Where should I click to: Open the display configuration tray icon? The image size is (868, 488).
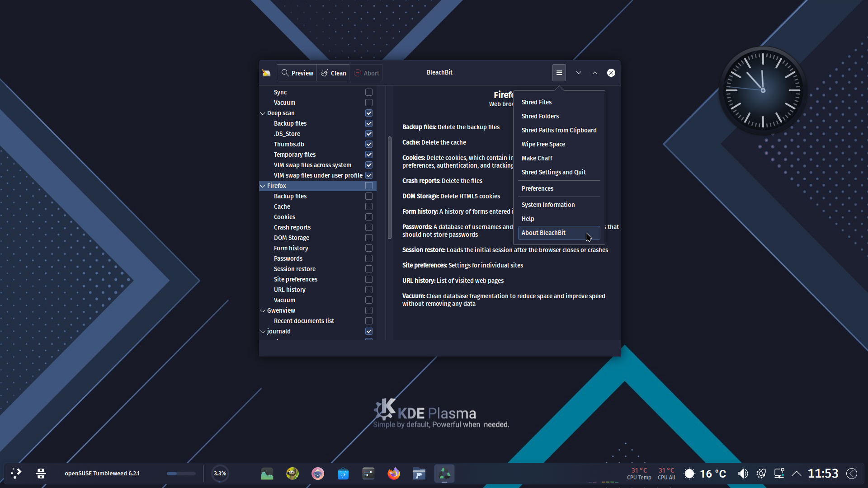click(779, 474)
